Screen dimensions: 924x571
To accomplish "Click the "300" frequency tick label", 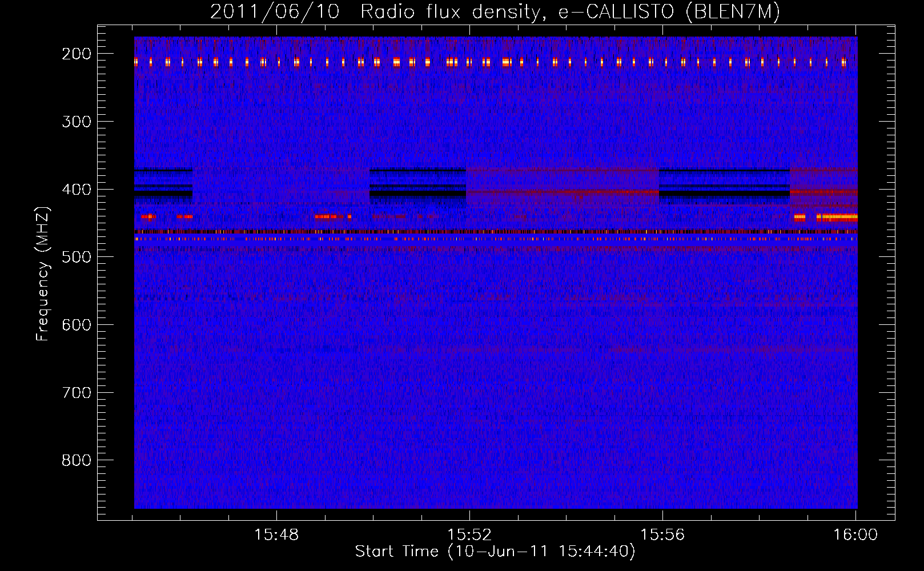I will 77,122.
